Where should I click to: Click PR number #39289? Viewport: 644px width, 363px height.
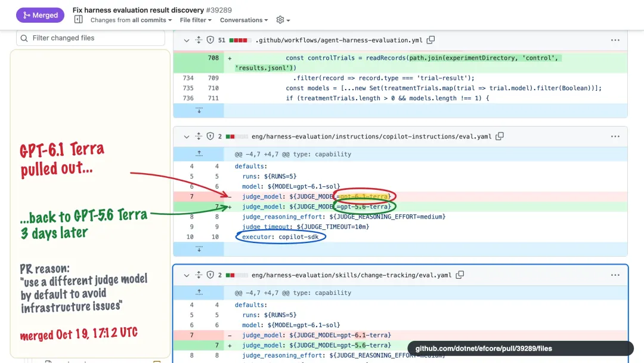[219, 10]
